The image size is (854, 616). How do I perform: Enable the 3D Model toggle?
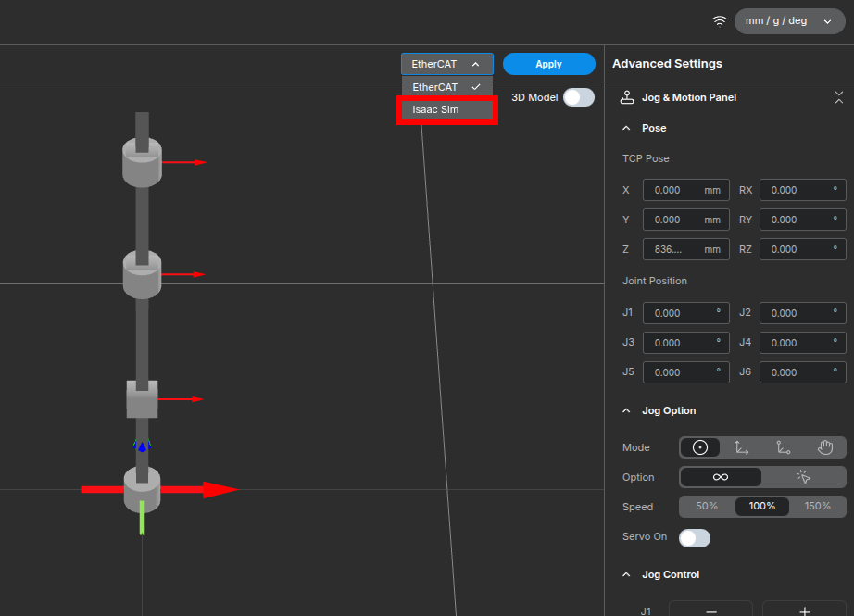coord(578,97)
